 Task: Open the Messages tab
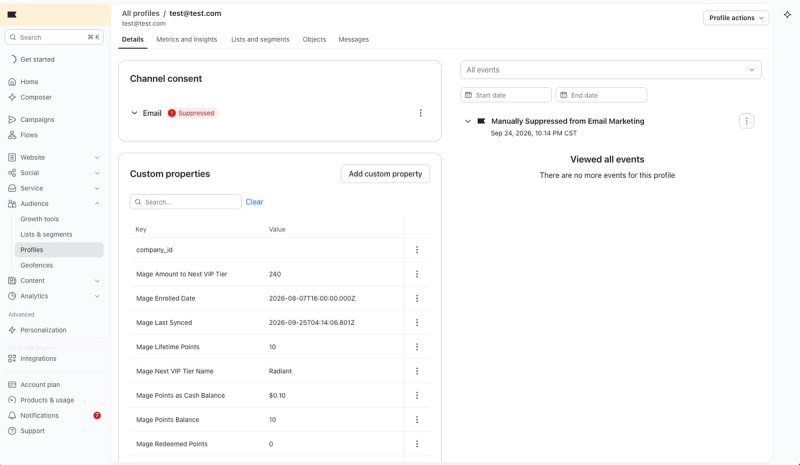pyautogui.click(x=354, y=39)
